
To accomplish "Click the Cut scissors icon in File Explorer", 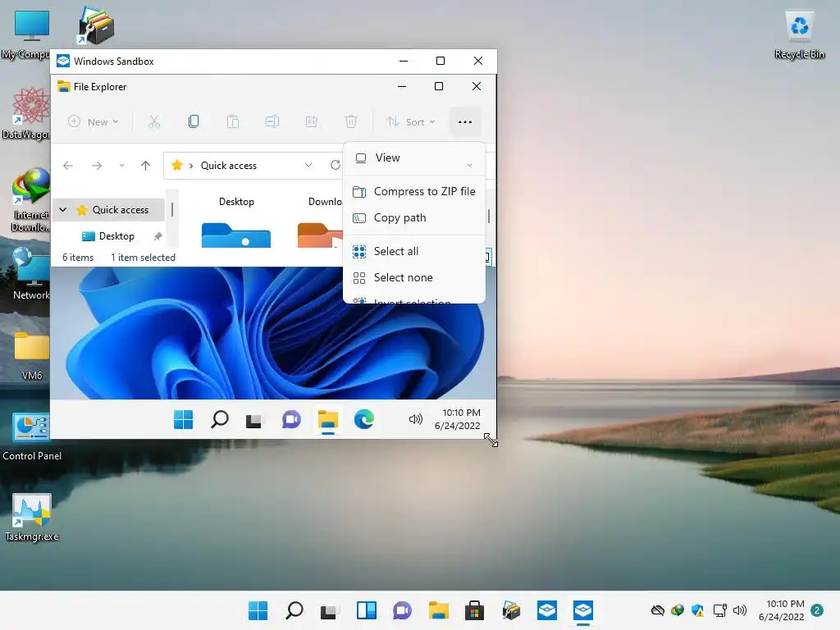I will coord(153,122).
